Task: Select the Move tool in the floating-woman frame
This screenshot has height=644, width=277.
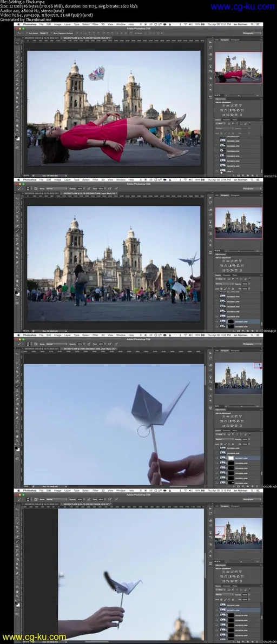Action: click(x=17, y=43)
